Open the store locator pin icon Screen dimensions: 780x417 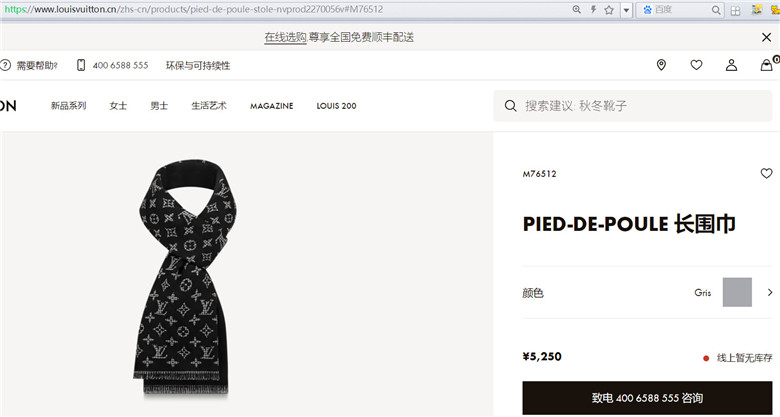(x=661, y=65)
